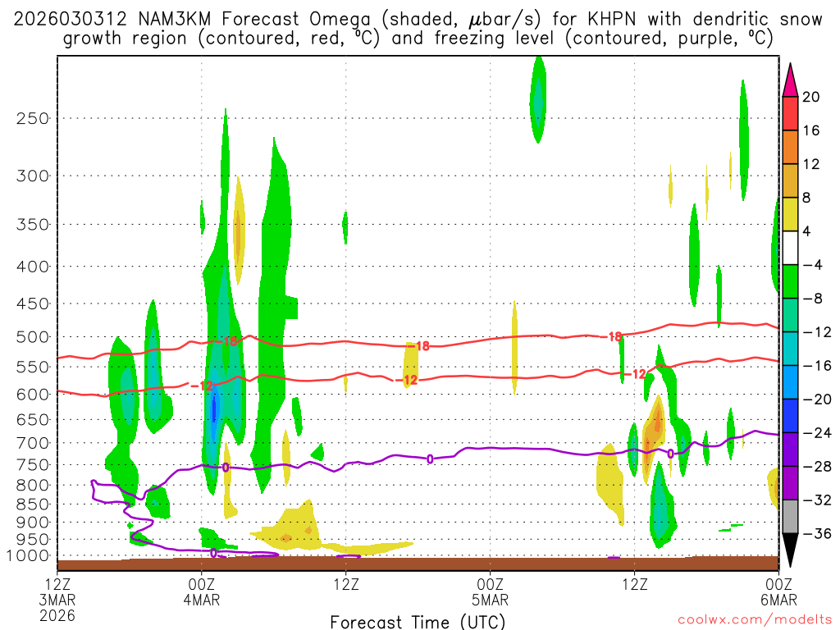Viewport: 840px width, 630px height.
Task: Click the 550 pressure level label
Action: click(33, 367)
